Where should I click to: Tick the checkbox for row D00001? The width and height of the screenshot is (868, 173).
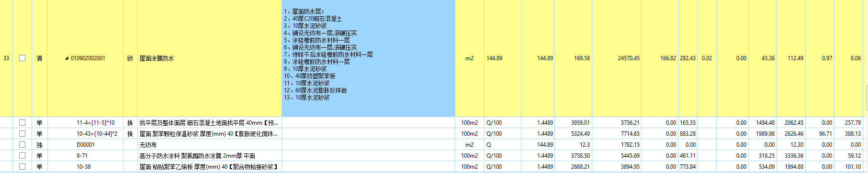22,145
